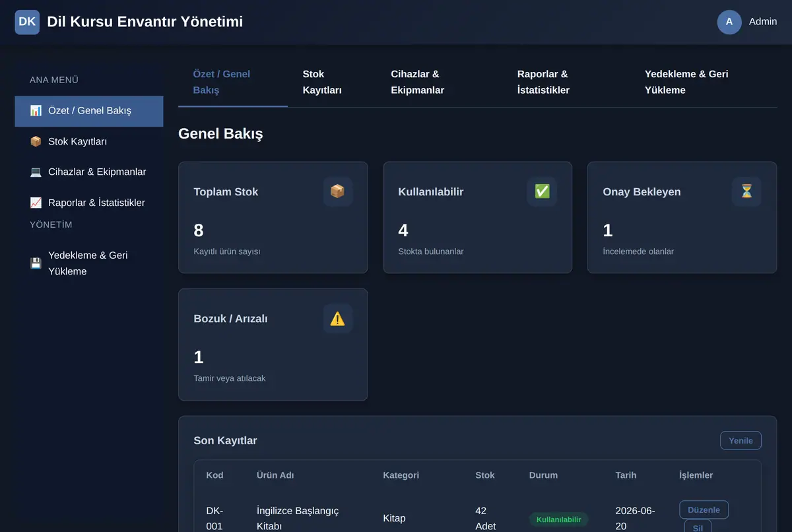Click the hourglass icon on Onay Bekleyen card
Screen dimensions: 792x532
click(746, 191)
